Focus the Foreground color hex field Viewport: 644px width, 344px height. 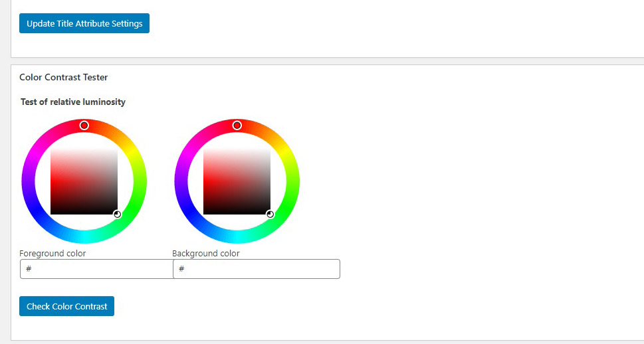pos(96,269)
